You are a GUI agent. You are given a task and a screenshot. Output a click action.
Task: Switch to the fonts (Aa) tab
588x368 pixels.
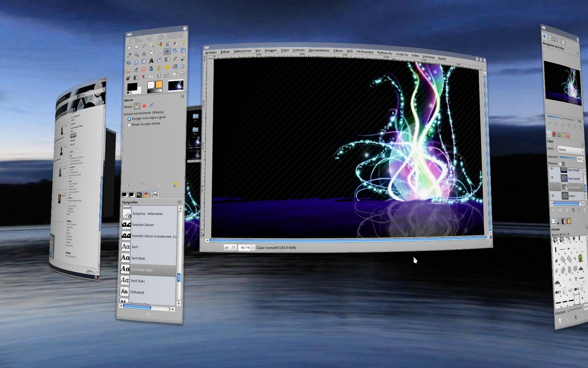(x=155, y=194)
